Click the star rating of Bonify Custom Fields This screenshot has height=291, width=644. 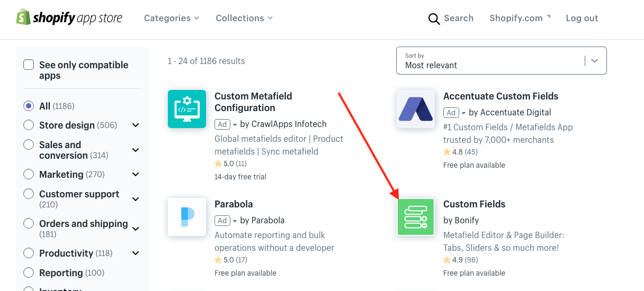coord(461,260)
